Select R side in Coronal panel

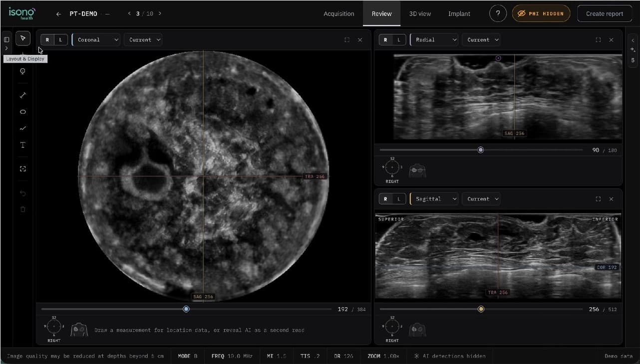click(47, 40)
